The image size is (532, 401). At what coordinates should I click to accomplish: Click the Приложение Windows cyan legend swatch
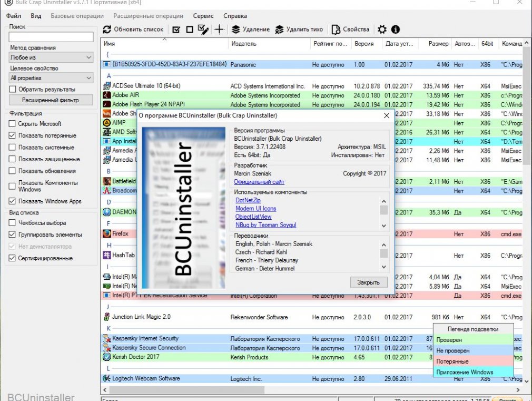[474, 372]
